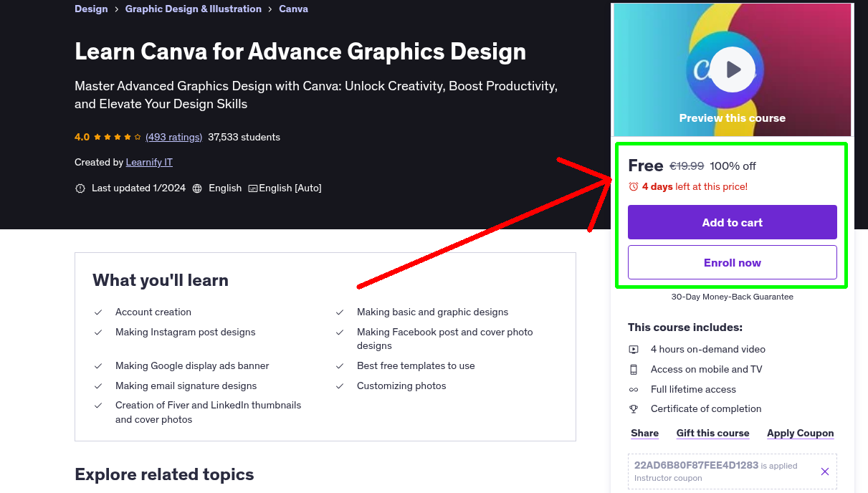Click Apply Coupon
Screen dimensions: 868x493
801,433
